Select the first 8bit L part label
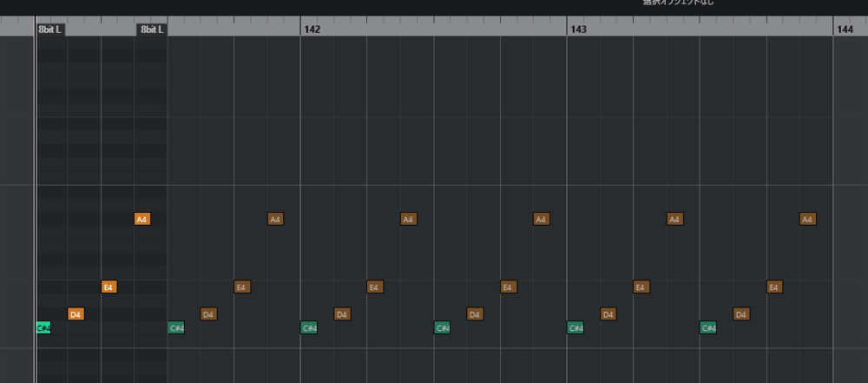868x383 pixels. pos(50,29)
